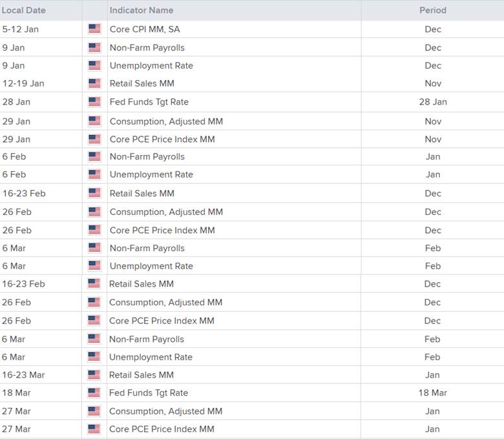Viewport: 504px width, 439px height.
Task: Sort by Period column header
Action: point(433,10)
